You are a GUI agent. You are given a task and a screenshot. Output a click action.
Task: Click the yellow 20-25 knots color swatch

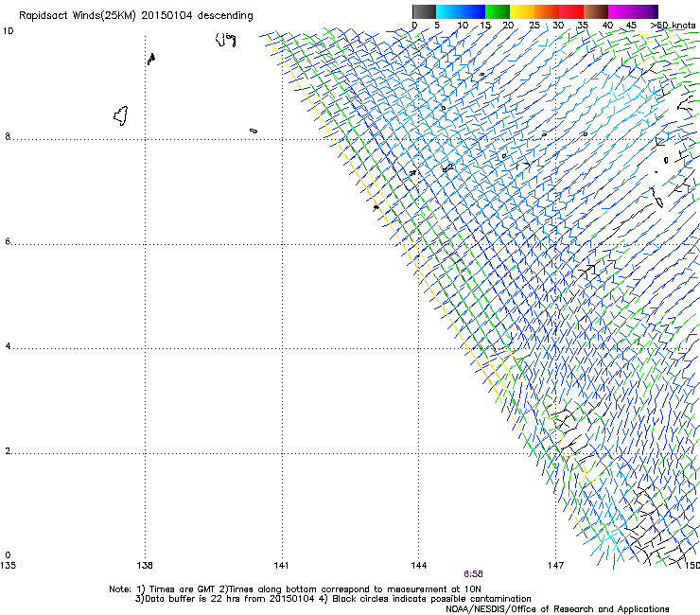pyautogui.click(x=522, y=11)
